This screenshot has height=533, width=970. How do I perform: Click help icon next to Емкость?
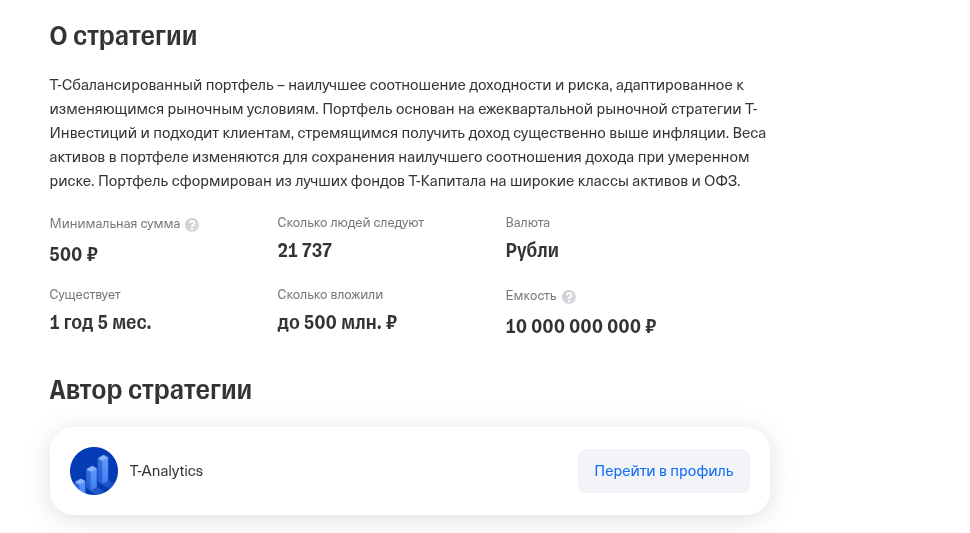click(x=569, y=297)
